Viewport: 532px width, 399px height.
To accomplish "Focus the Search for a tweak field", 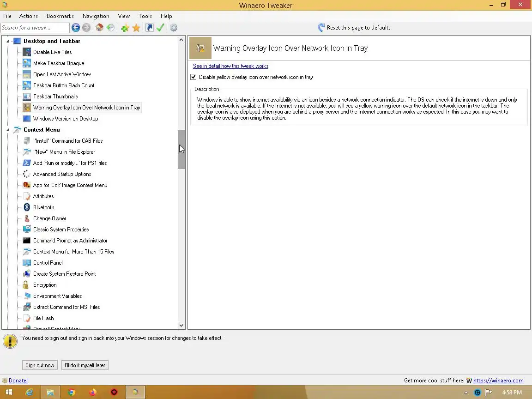I will (35, 28).
